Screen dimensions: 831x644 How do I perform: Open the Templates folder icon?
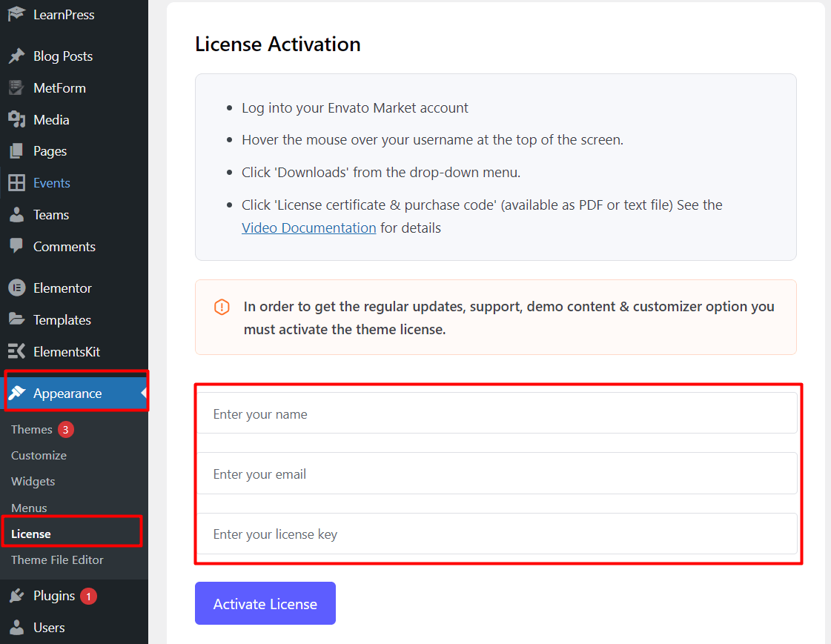(x=16, y=319)
